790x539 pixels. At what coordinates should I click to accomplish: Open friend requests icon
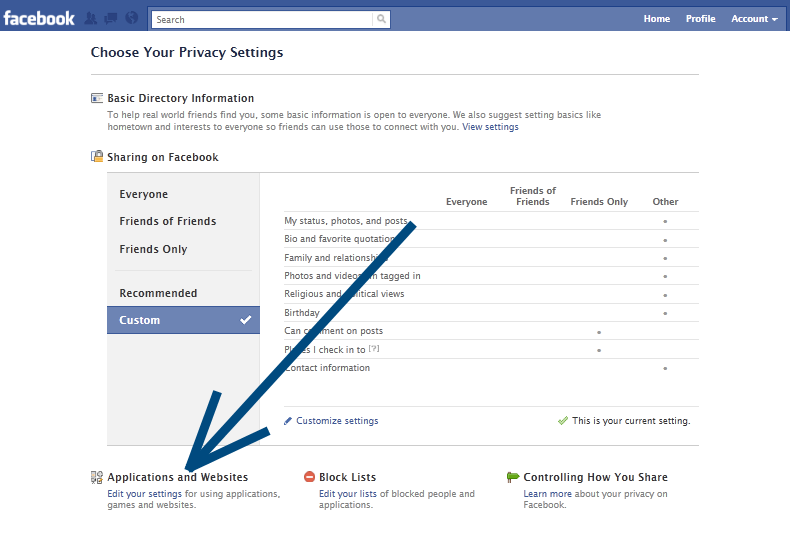(91, 19)
